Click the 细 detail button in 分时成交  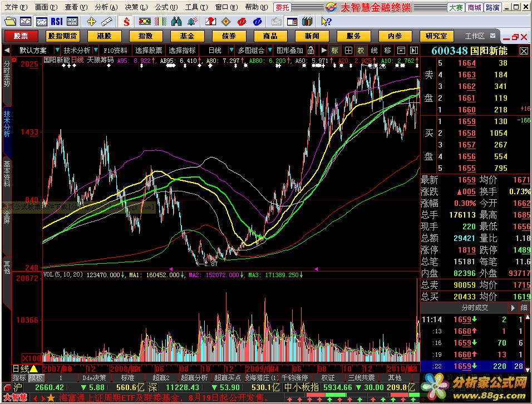pyautogui.click(x=524, y=308)
